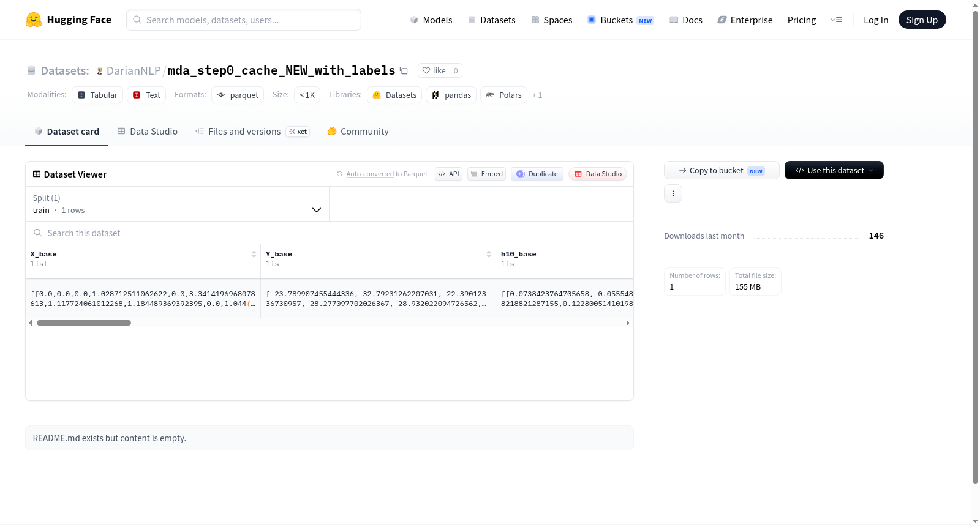This screenshot has height=527, width=980.
Task: Open Data Studio from the viewer header
Action: tap(598, 174)
